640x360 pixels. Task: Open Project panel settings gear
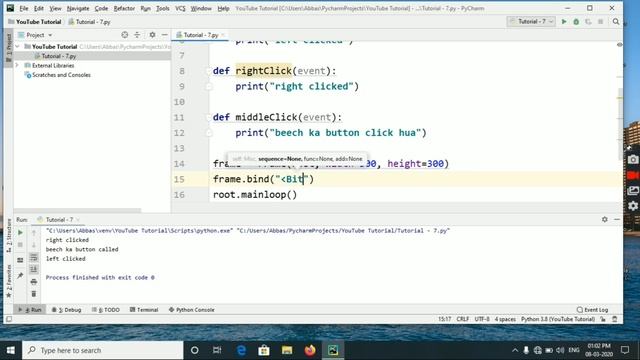(152, 35)
